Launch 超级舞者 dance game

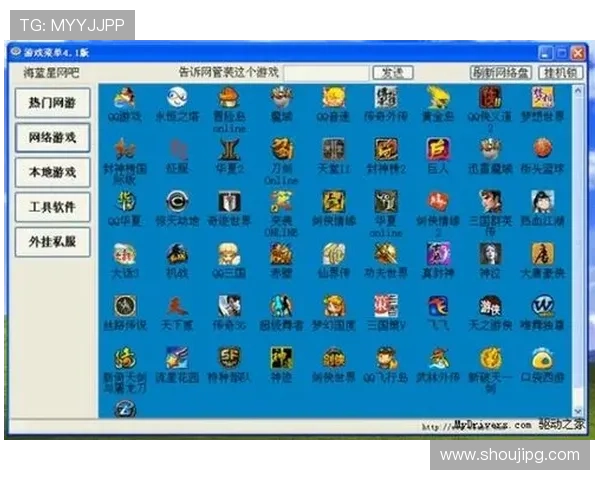tap(281, 306)
